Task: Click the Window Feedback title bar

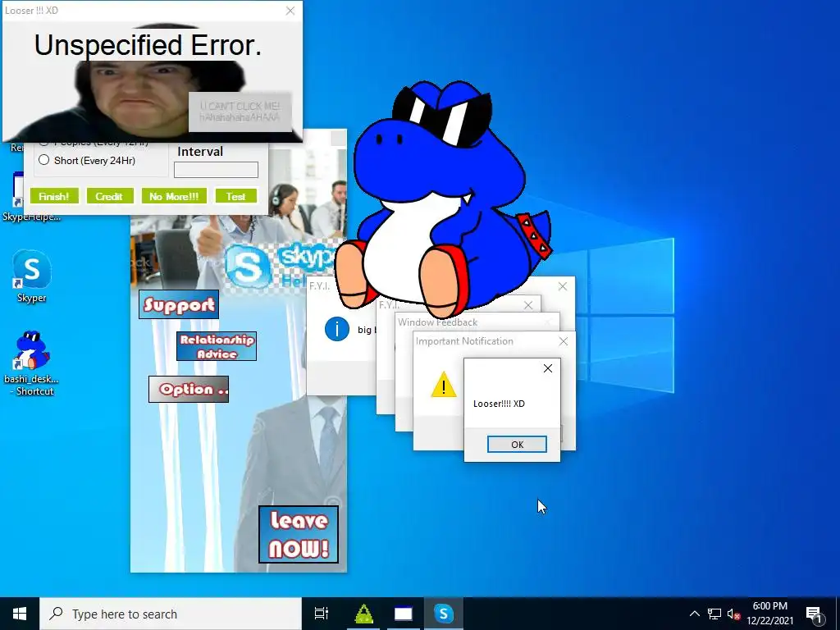Action: click(x=477, y=322)
